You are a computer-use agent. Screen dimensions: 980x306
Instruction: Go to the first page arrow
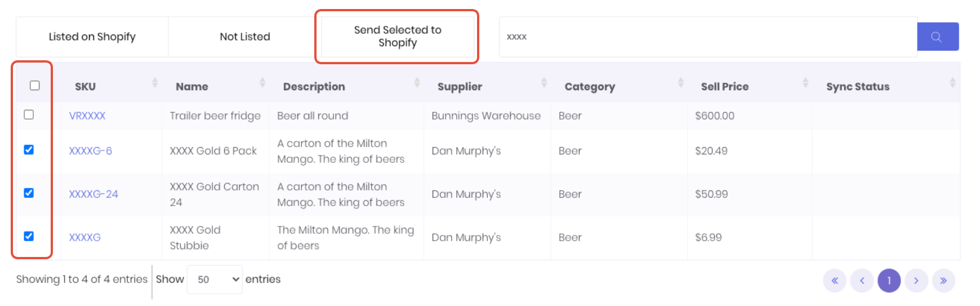tap(835, 281)
